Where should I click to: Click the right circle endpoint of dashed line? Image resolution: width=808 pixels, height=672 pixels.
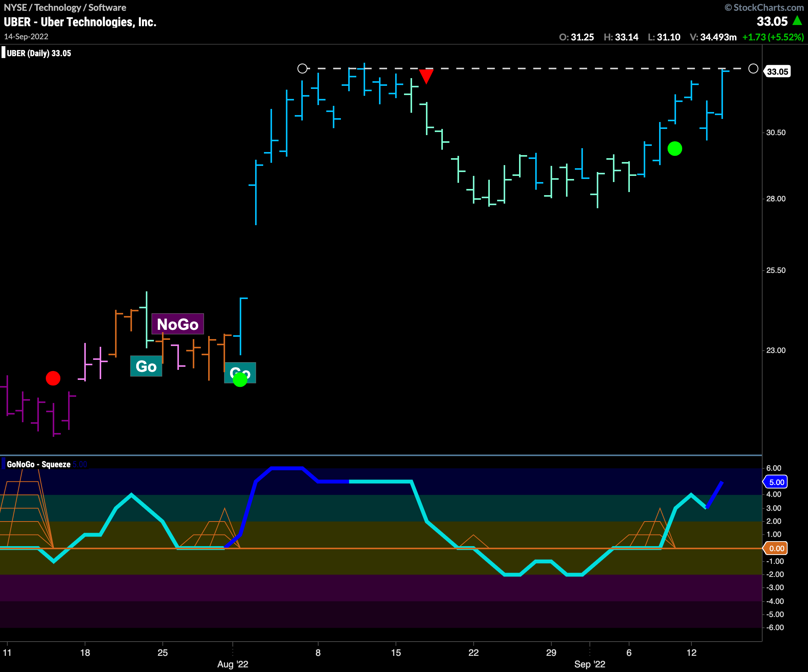753,69
